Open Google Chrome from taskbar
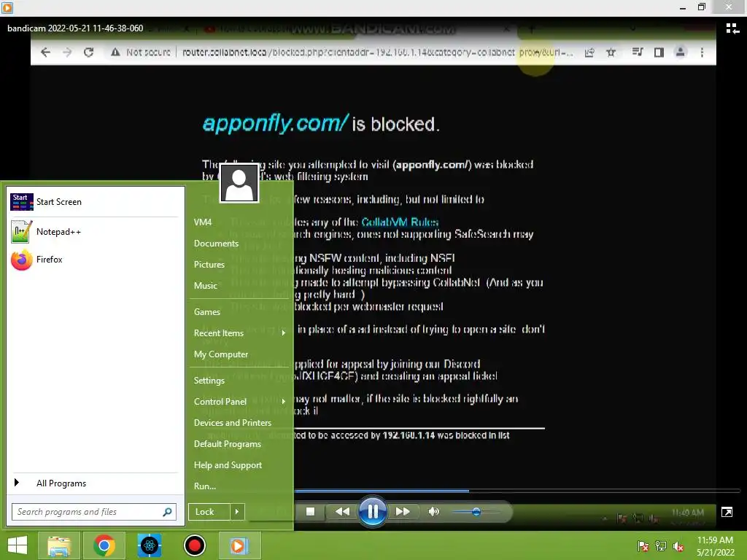The height and width of the screenshot is (560, 747). click(x=104, y=545)
